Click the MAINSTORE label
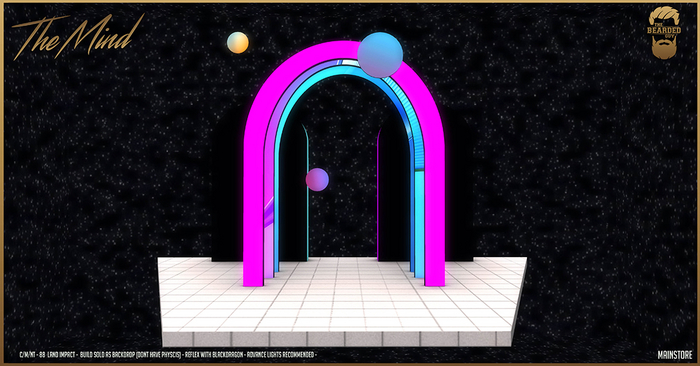 tap(675, 355)
